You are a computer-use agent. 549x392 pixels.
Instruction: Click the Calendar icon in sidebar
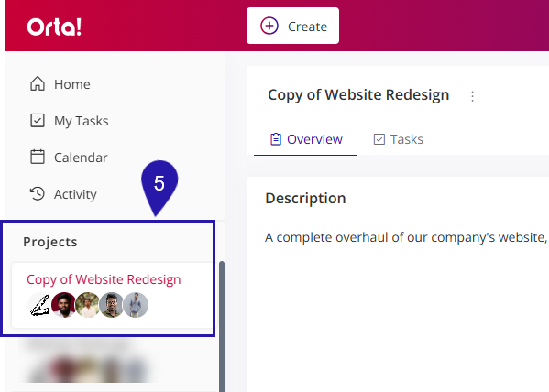tap(38, 157)
